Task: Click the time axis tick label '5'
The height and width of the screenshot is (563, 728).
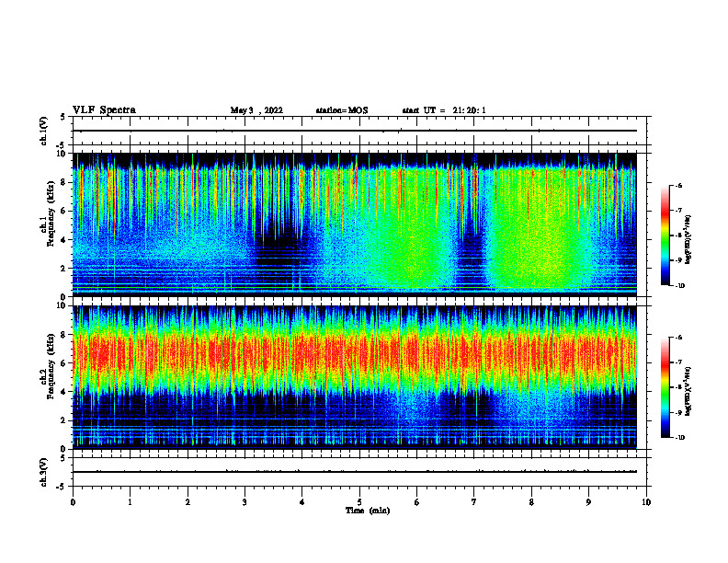Action: tap(359, 502)
